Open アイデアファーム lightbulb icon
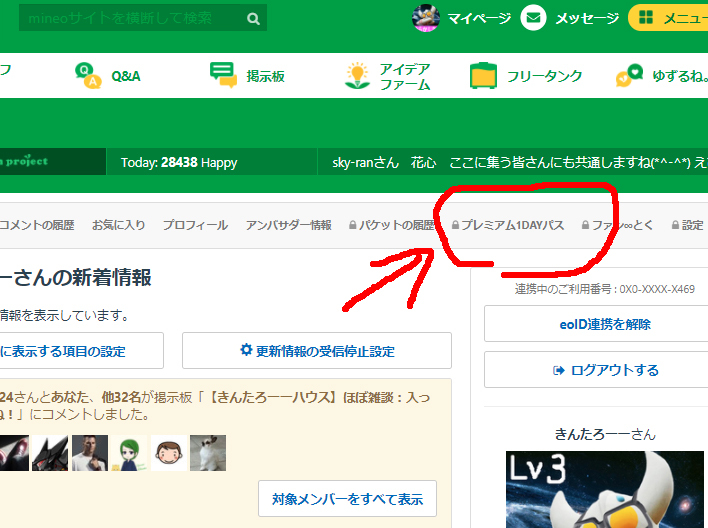The image size is (708, 528). 357,76
